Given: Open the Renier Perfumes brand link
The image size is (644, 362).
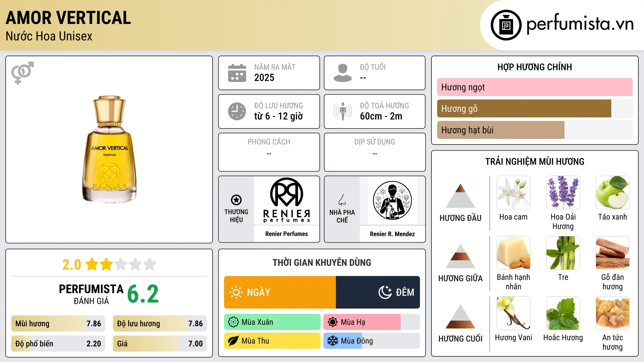Looking at the screenshot, I should (286, 234).
